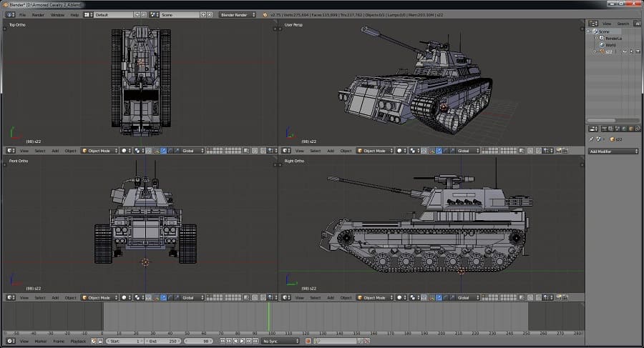Open the Render menu
The image size is (644, 348).
click(x=37, y=14)
